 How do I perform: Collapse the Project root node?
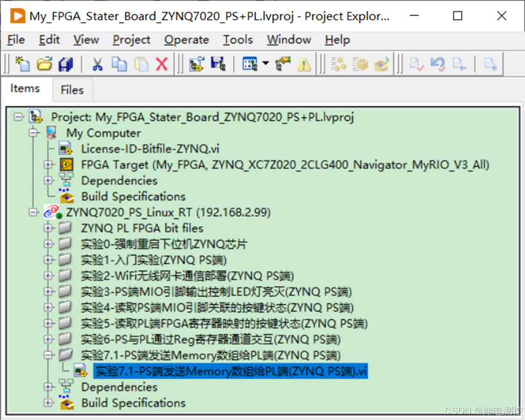coord(19,117)
